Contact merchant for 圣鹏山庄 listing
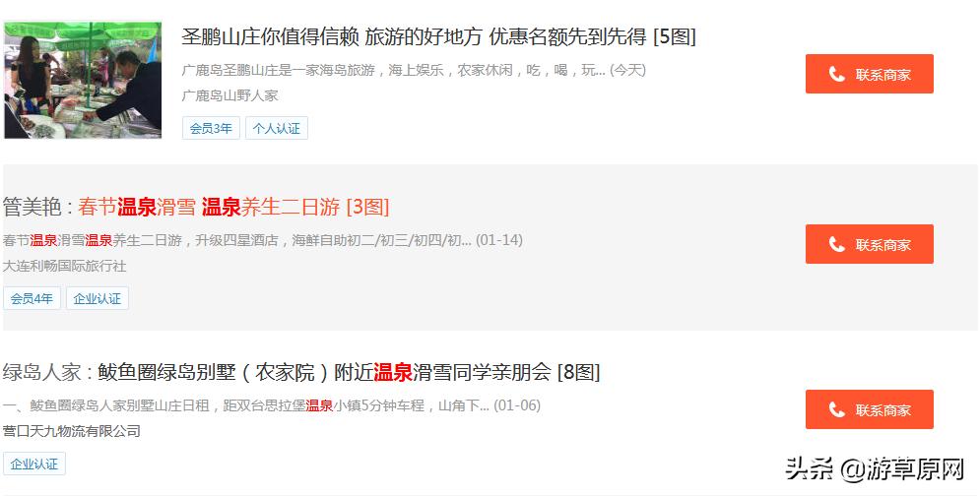 (870, 74)
